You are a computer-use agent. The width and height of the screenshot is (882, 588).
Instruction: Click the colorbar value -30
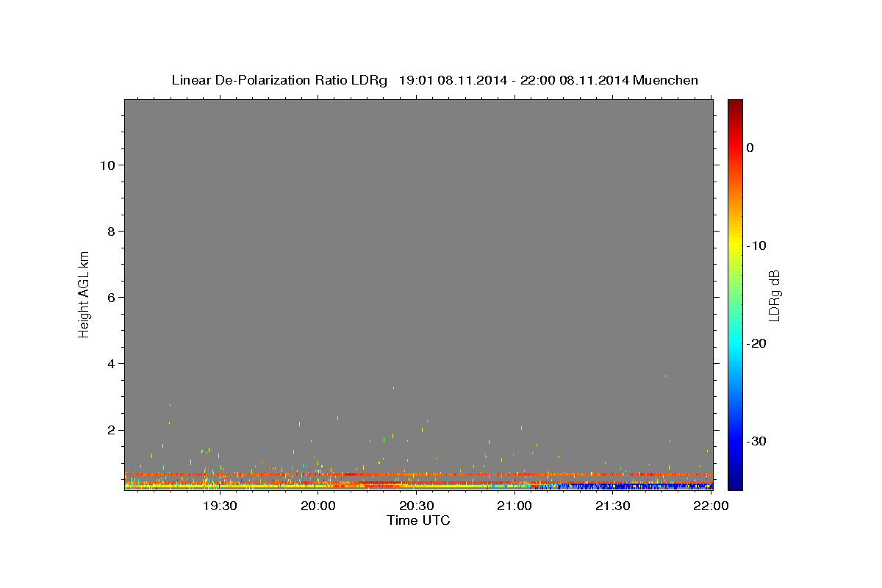tap(756, 441)
